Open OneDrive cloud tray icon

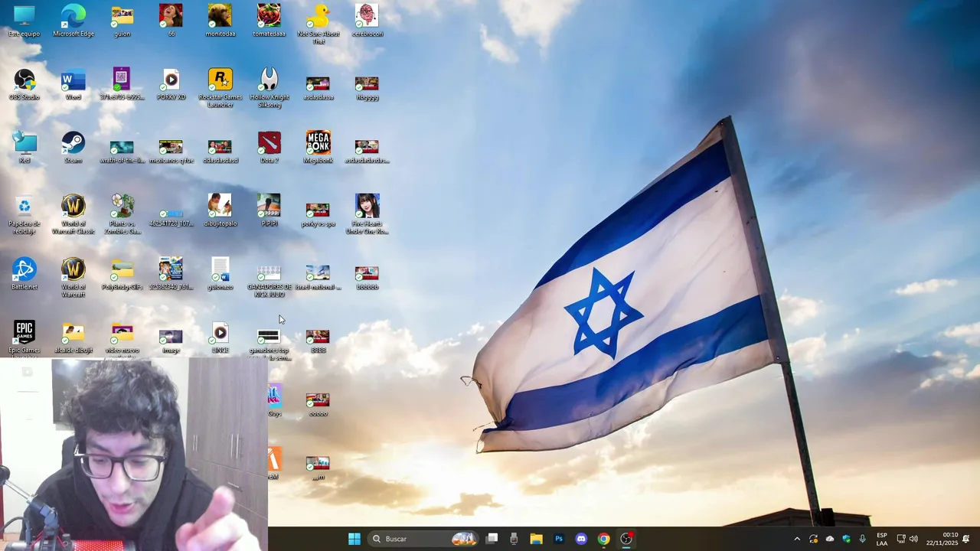click(830, 539)
